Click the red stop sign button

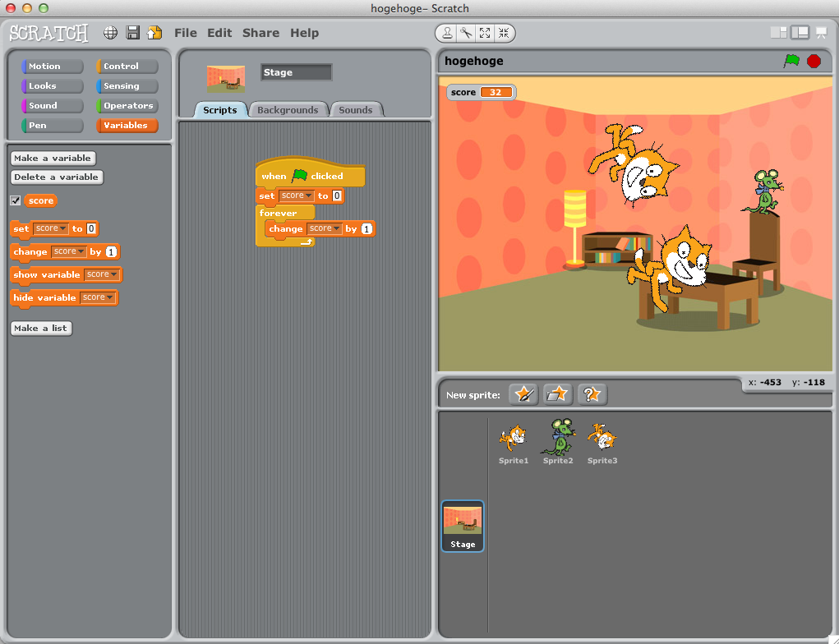(x=814, y=61)
